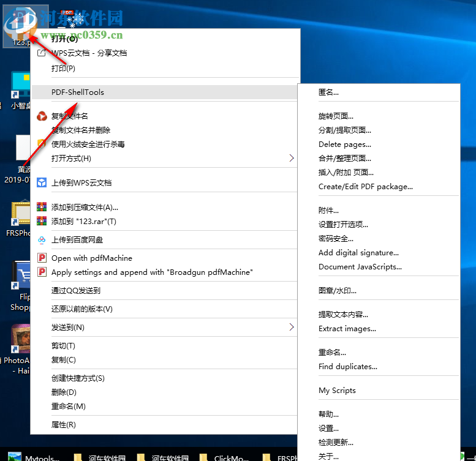Choose Find duplicates...
476x461 pixels.
point(348,366)
